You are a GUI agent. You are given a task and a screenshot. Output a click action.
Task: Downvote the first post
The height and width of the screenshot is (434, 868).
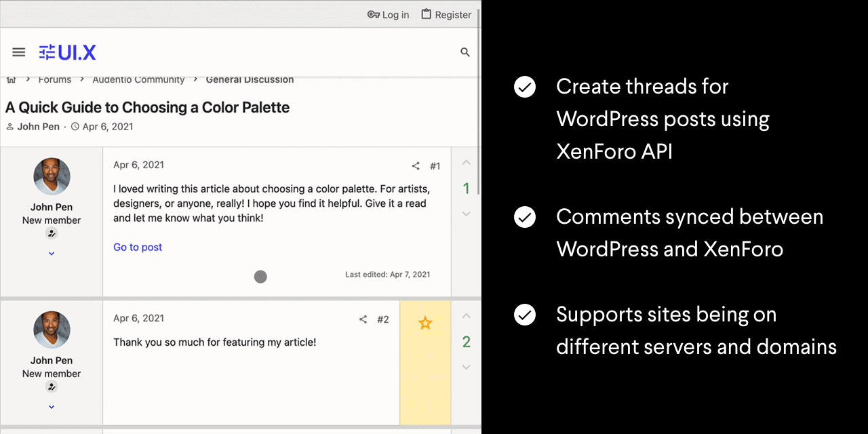click(x=466, y=214)
